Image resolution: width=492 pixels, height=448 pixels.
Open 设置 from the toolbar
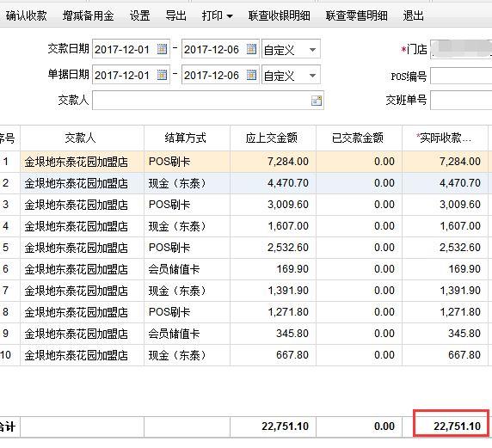click(139, 15)
